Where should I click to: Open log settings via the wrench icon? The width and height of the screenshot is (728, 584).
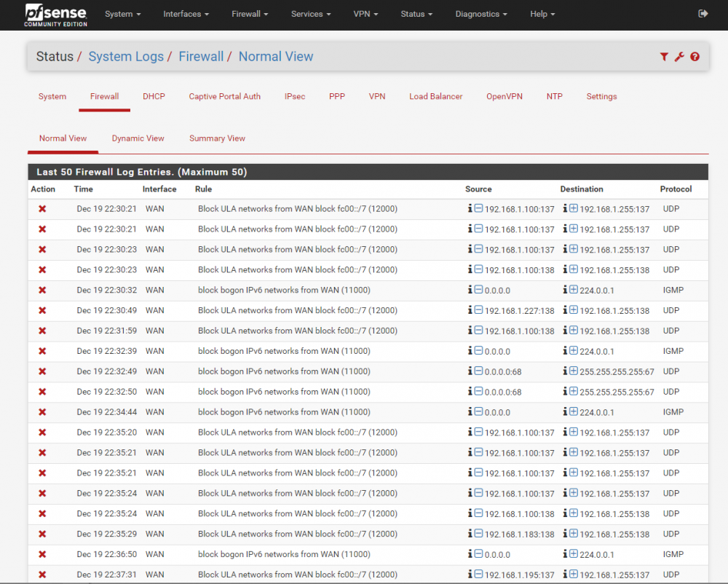(679, 56)
